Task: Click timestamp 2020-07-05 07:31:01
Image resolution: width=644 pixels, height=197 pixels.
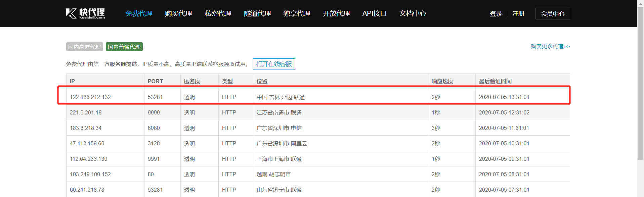Action: pos(504,190)
